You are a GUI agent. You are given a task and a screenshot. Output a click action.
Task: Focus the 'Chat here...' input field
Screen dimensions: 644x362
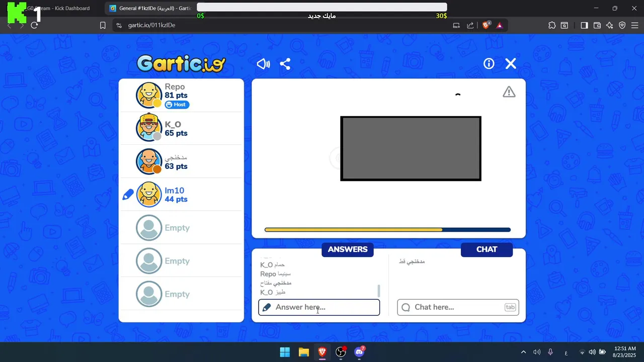coord(458,307)
